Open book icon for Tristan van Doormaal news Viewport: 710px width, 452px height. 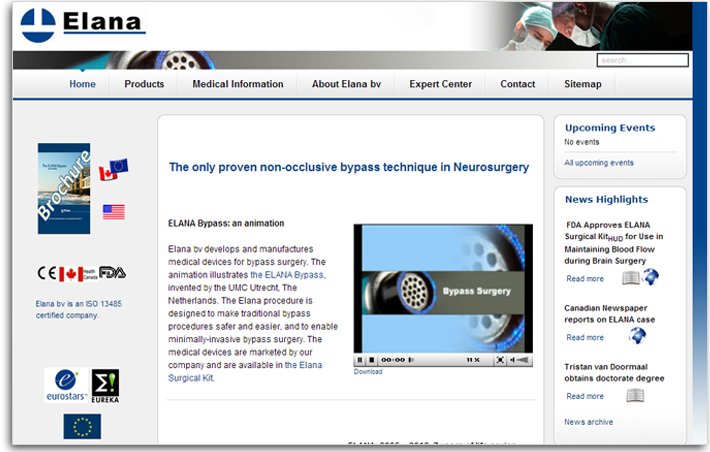[x=635, y=396]
